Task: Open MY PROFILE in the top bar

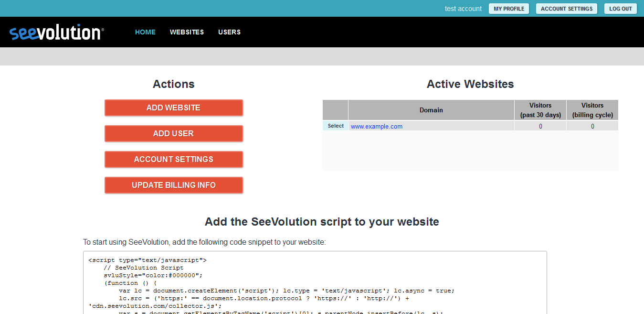Action: (x=508, y=9)
